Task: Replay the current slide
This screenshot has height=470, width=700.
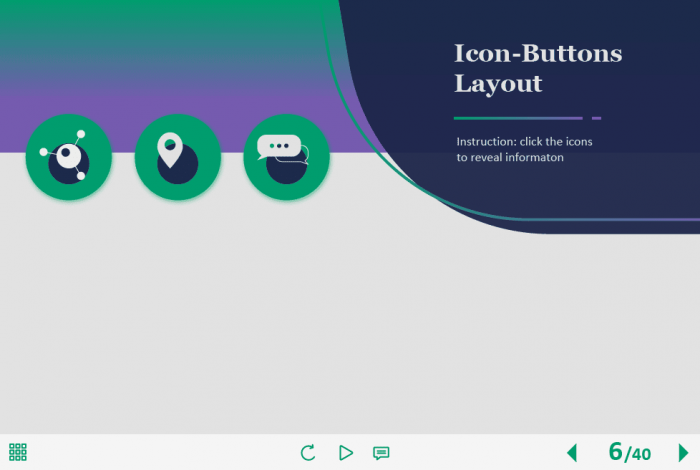Action: click(308, 452)
